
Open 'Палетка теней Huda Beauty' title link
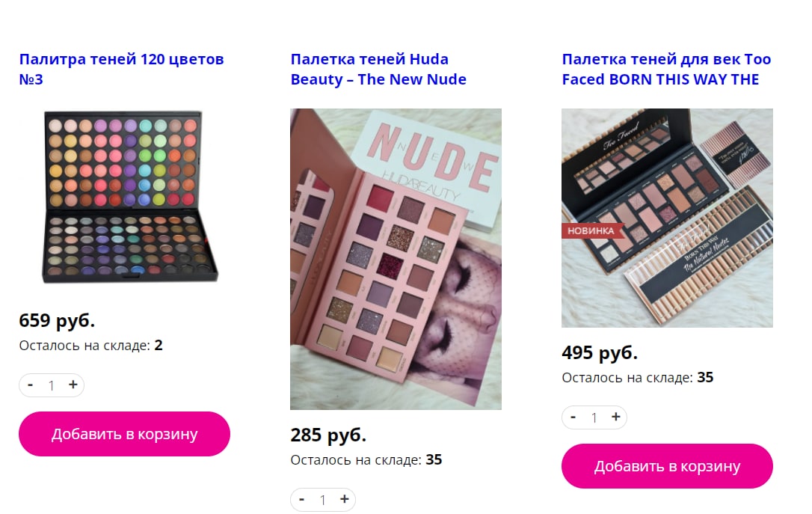pos(378,69)
